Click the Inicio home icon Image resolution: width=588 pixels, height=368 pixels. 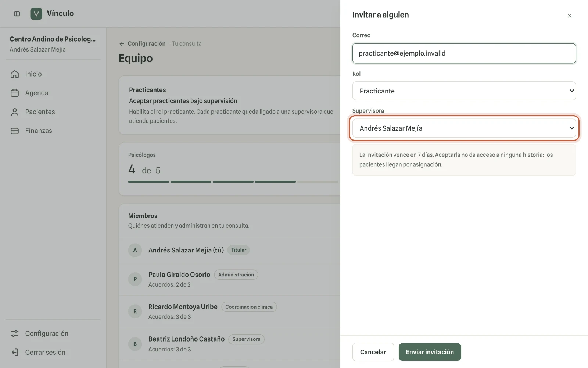[x=15, y=74]
